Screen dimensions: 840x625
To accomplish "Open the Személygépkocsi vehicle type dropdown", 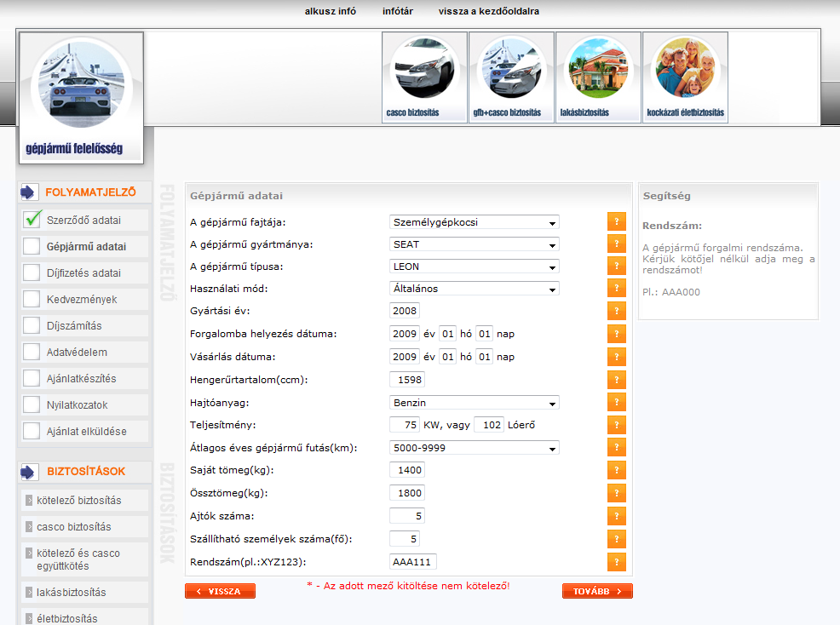I will click(475, 222).
